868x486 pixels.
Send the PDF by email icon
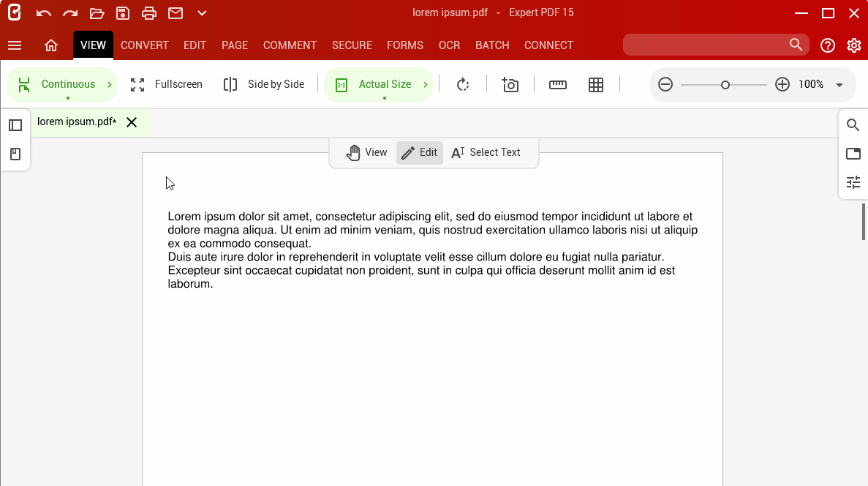tap(176, 12)
